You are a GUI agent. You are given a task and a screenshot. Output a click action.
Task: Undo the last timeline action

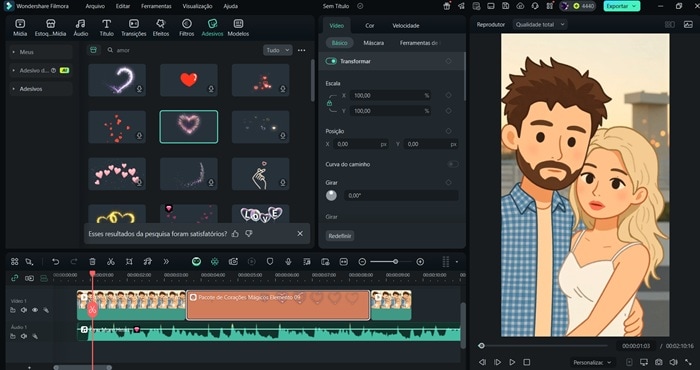56,262
